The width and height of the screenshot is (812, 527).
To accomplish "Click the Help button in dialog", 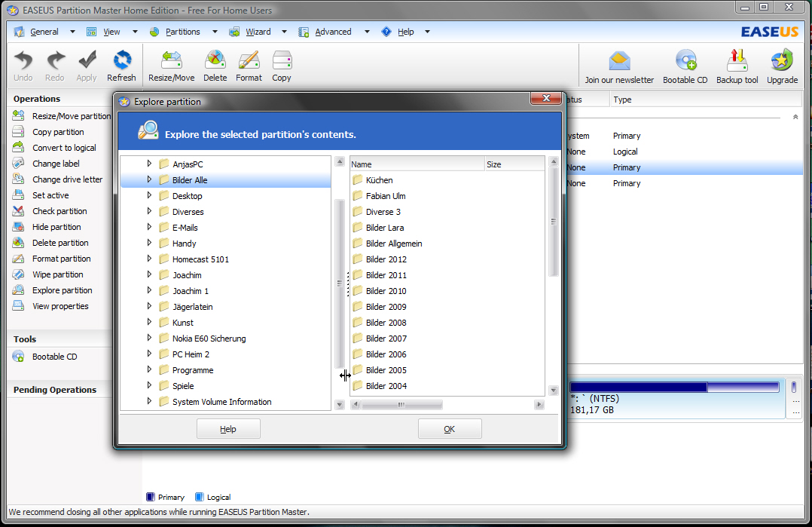I will (x=228, y=429).
